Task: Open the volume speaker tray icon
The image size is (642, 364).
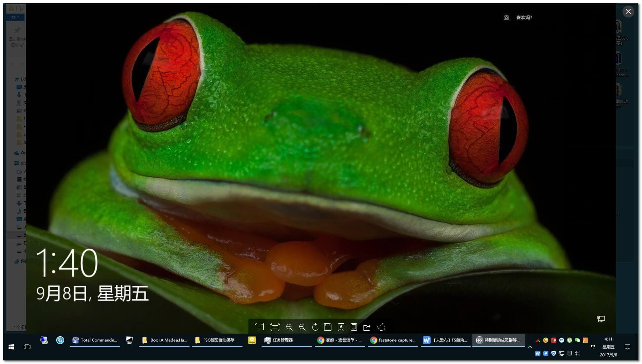Action: pyautogui.click(x=577, y=353)
